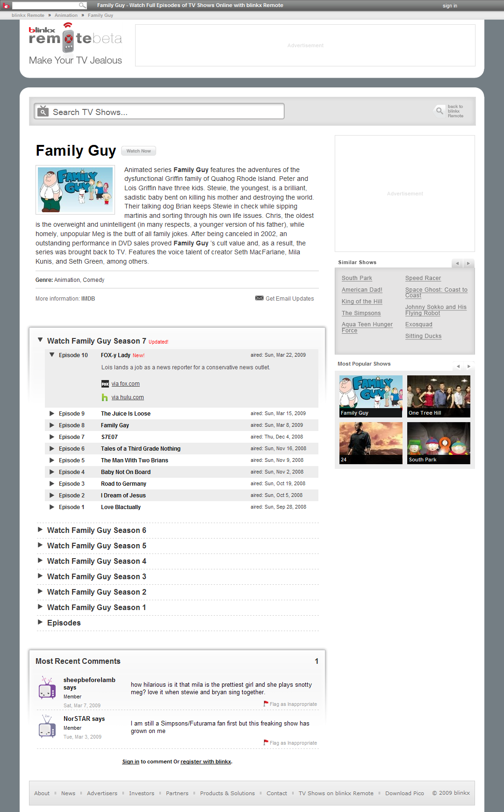Click previous arrow in Similar Shows

pos(457,263)
